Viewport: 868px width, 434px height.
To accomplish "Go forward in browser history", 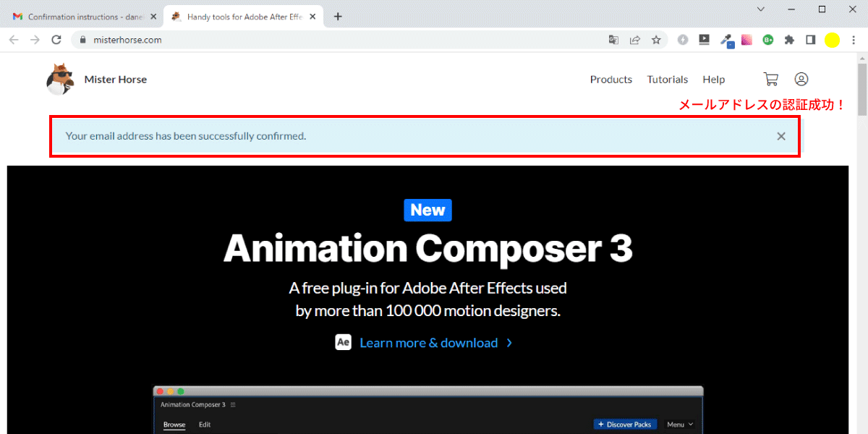I will 35,40.
